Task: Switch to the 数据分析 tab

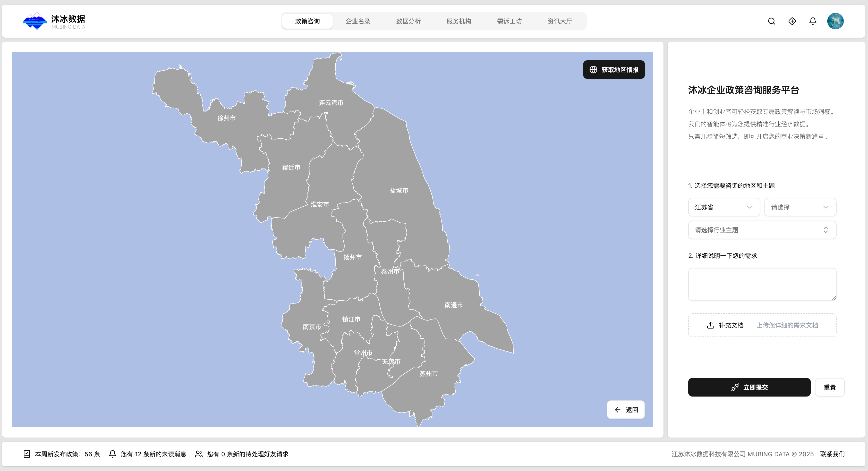Action: coord(408,21)
